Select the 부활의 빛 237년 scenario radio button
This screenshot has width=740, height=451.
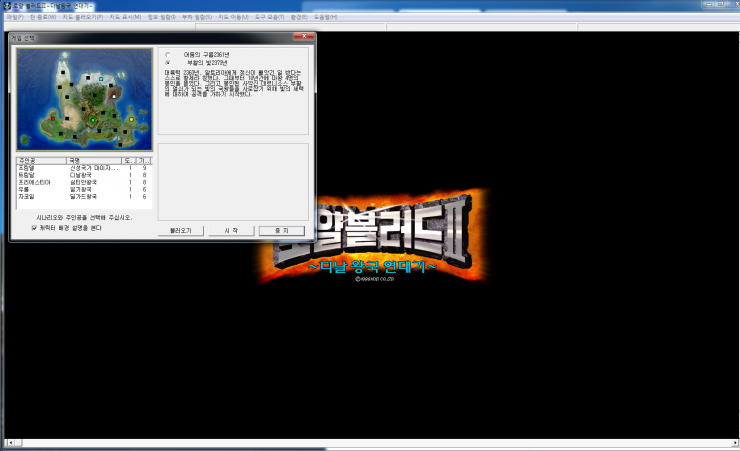click(x=167, y=62)
